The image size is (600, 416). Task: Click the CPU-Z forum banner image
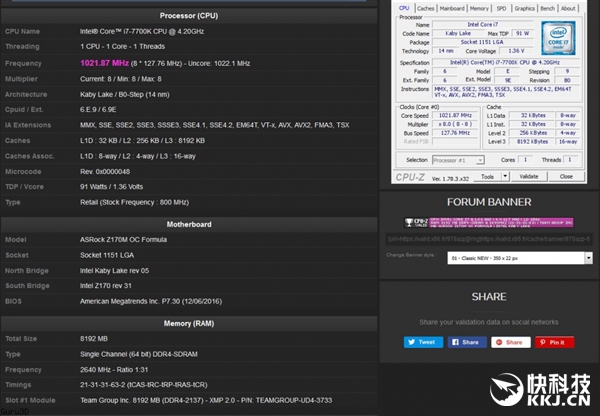[x=489, y=222]
